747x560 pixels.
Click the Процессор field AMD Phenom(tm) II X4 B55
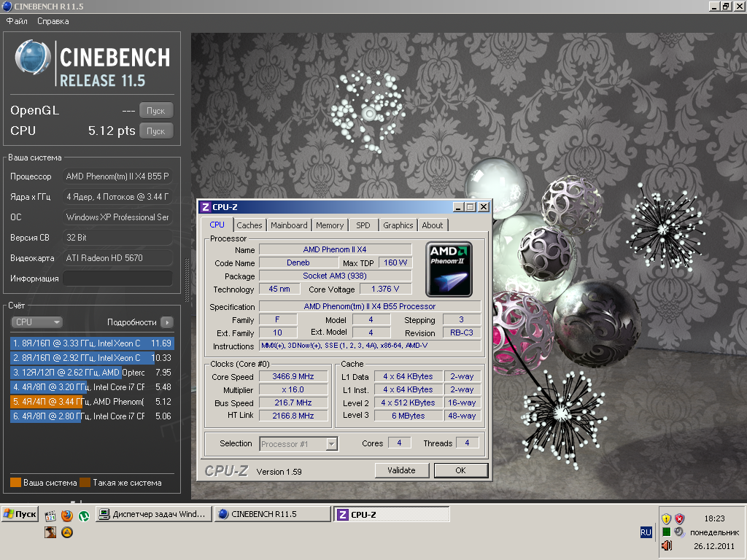click(117, 176)
